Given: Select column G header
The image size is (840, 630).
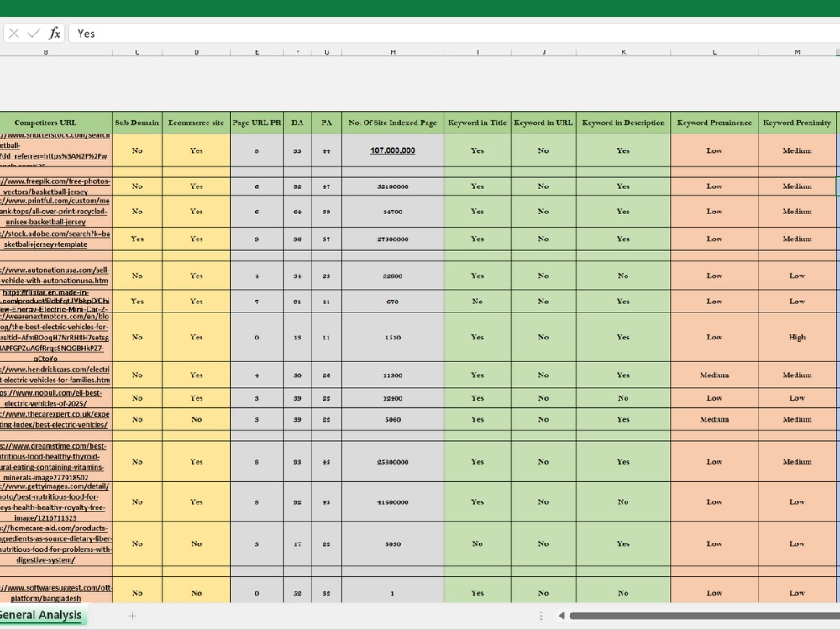Looking at the screenshot, I should [x=326, y=52].
